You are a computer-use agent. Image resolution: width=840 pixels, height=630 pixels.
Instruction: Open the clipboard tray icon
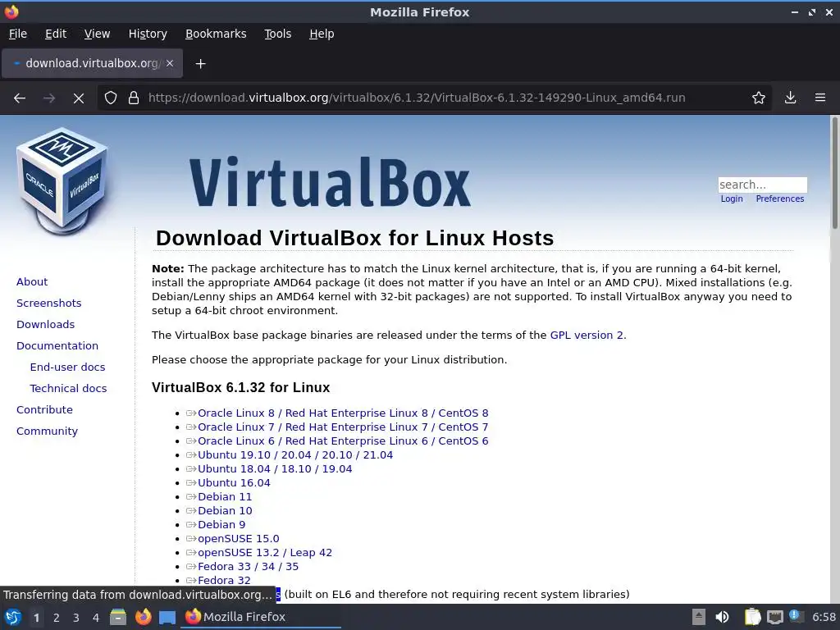point(752,617)
